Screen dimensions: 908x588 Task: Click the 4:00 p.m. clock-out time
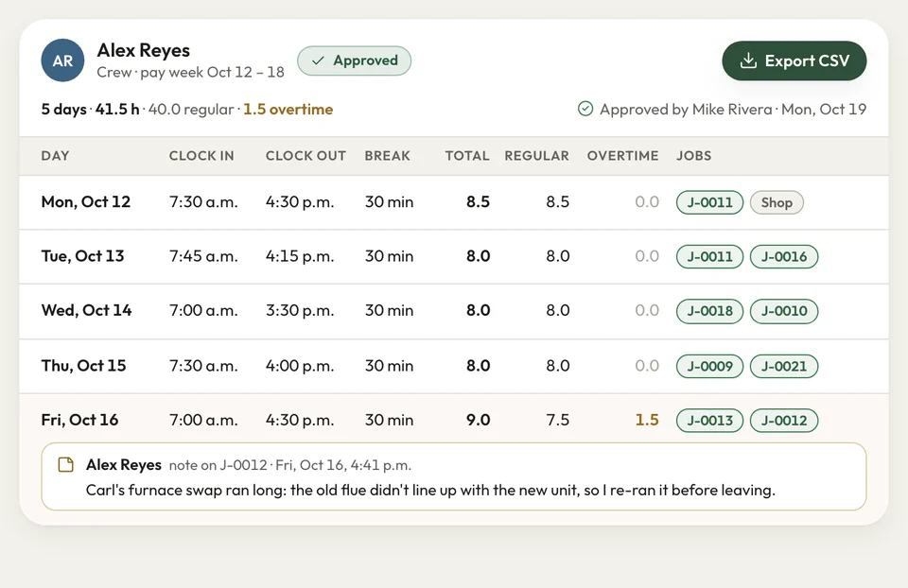pos(300,366)
